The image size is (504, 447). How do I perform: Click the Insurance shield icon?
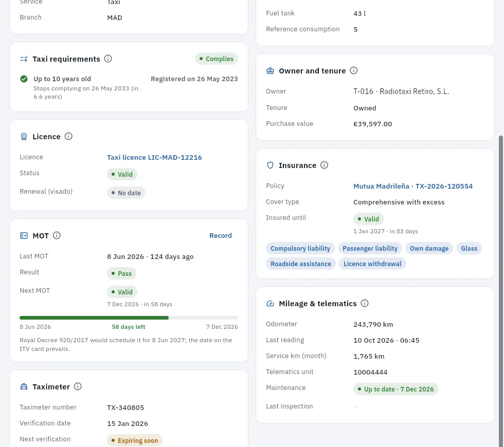[271, 165]
